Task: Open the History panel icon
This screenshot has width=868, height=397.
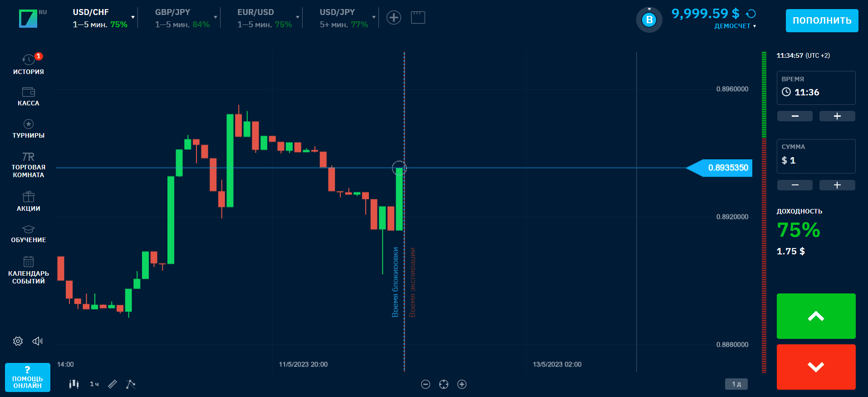Action: [29, 60]
